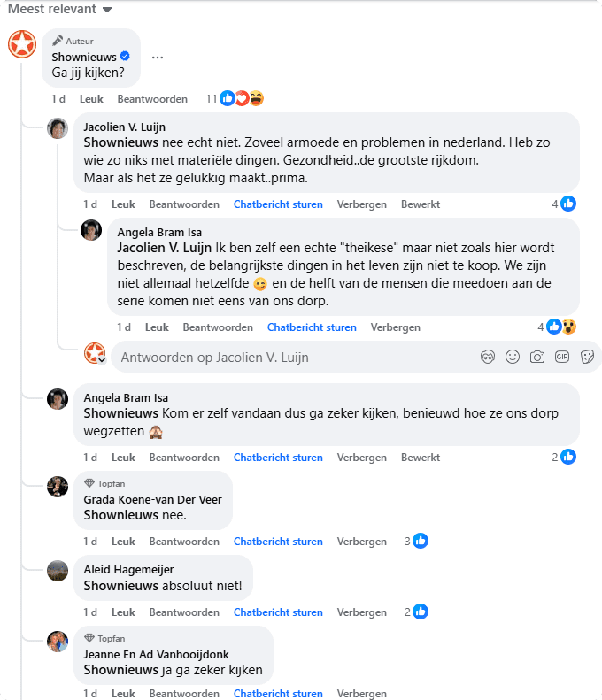Switch commenting profile via avatar arrow

pos(102,360)
